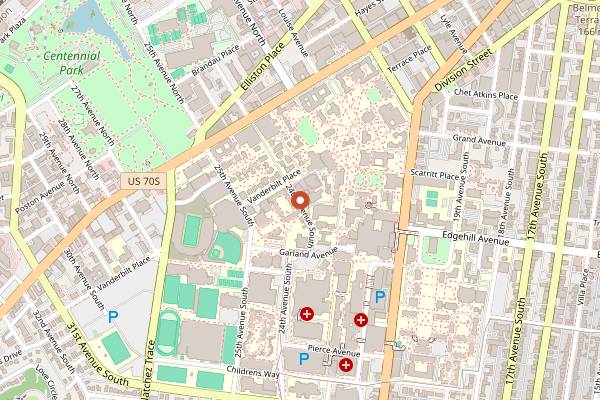Select the 31st Avenue South label
600x400 pixels.
[x=97, y=354]
